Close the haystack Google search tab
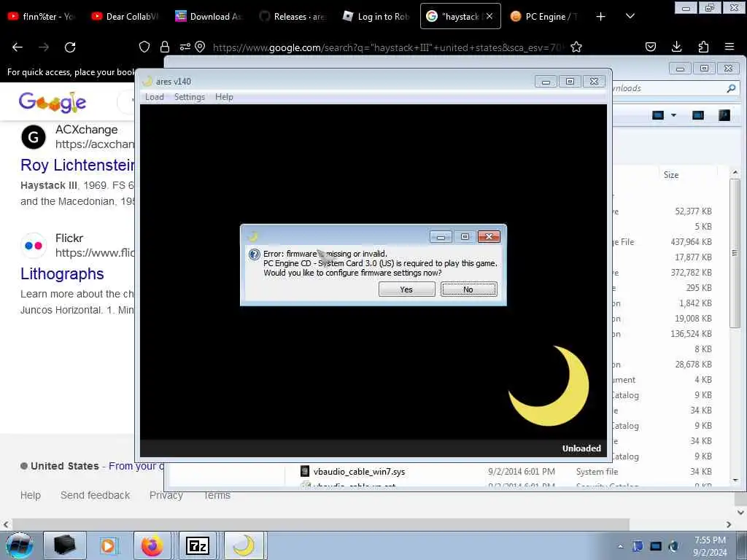This screenshot has height=560, width=747. (x=489, y=16)
